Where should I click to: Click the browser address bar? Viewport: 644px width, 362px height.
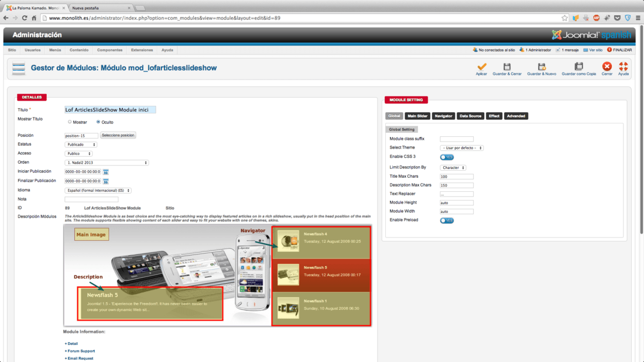[x=302, y=18]
